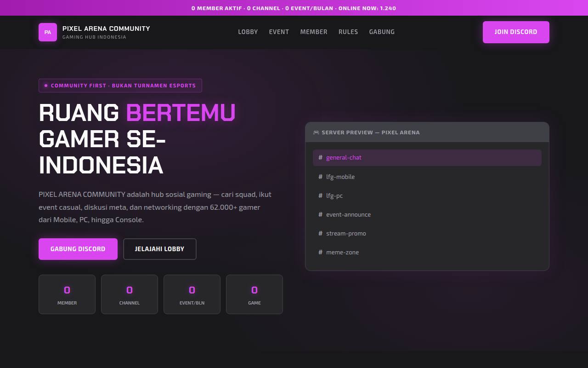The width and height of the screenshot is (588, 368).
Task: Open the meme-zone channel
Action: click(x=427, y=252)
